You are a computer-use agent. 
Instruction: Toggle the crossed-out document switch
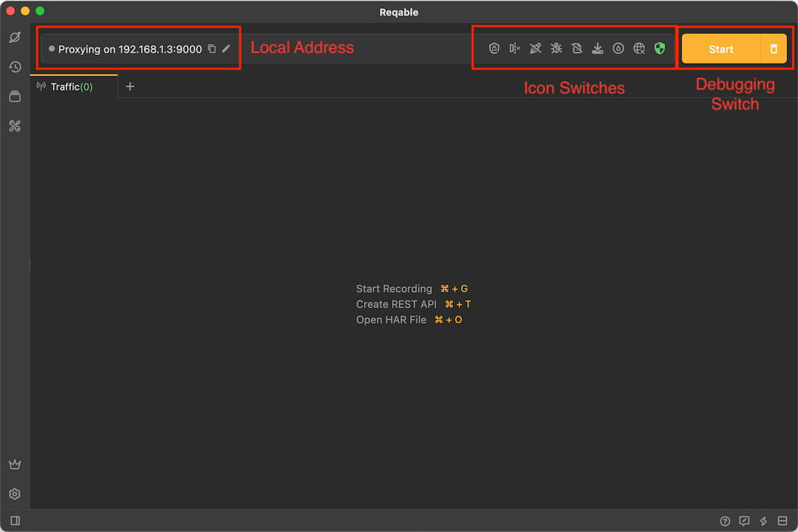coord(576,48)
